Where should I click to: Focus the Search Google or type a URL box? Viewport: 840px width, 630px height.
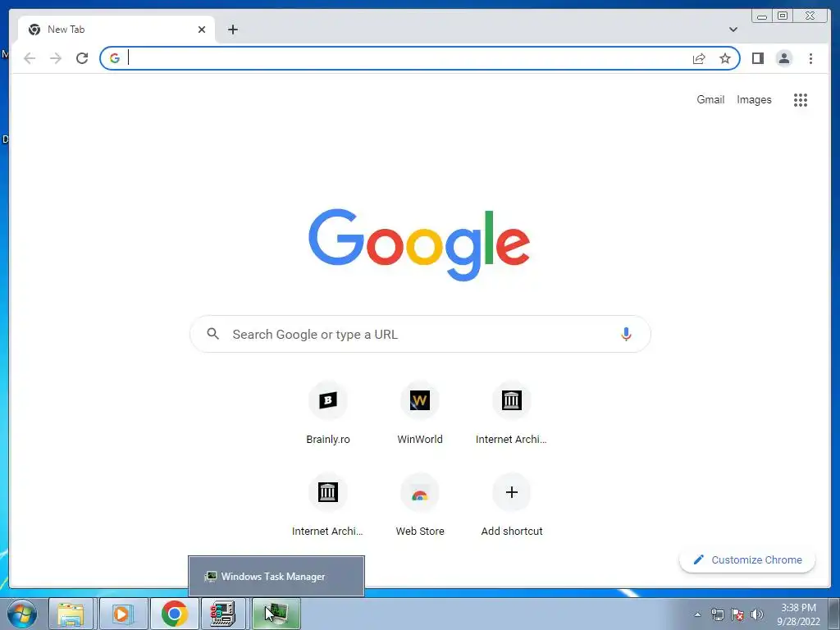tap(420, 335)
